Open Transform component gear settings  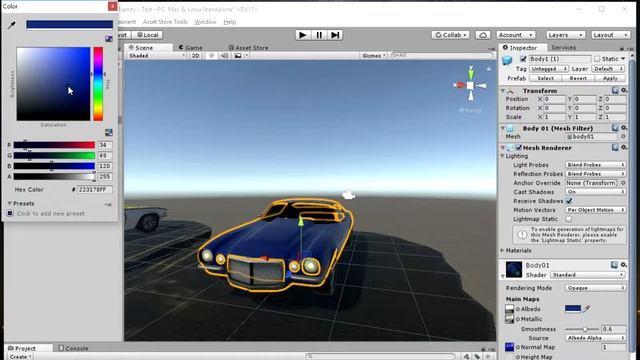pyautogui.click(x=624, y=90)
